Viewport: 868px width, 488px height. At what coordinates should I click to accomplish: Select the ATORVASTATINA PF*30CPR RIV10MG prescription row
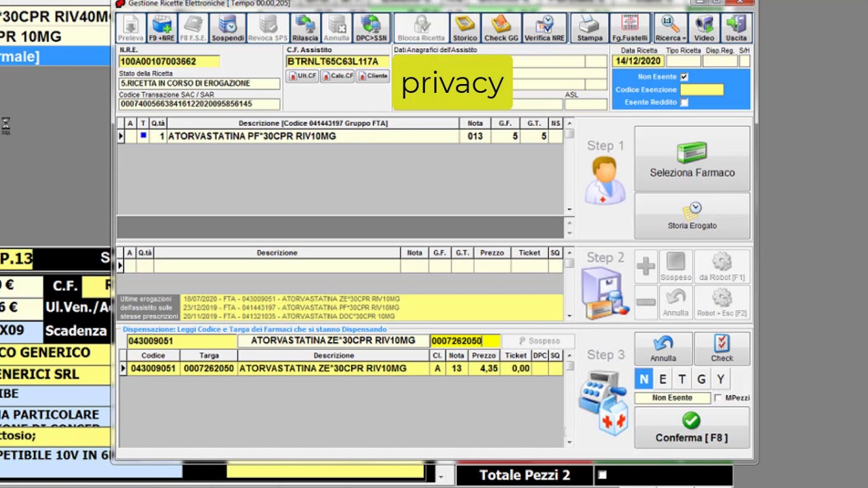pyautogui.click(x=340, y=136)
